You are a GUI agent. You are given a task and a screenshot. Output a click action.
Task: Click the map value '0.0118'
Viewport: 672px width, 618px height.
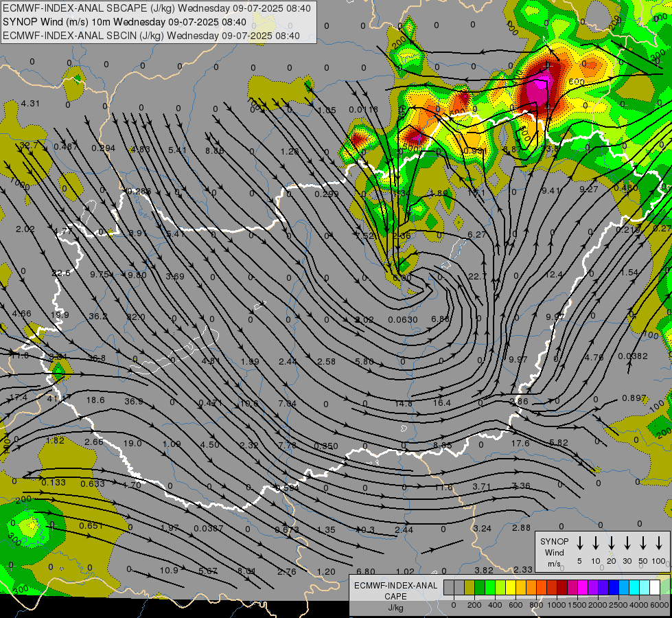(x=363, y=109)
